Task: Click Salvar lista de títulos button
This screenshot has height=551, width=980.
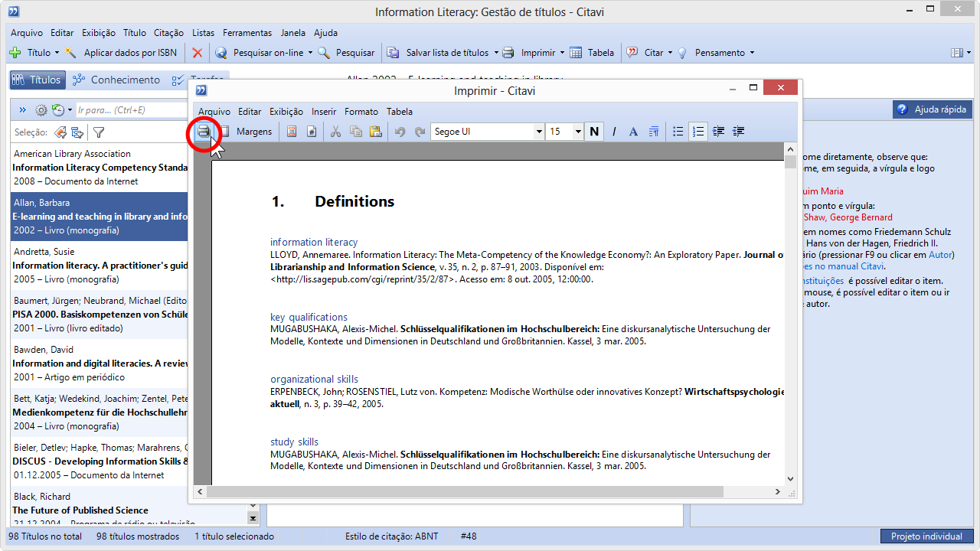Action: 439,53
